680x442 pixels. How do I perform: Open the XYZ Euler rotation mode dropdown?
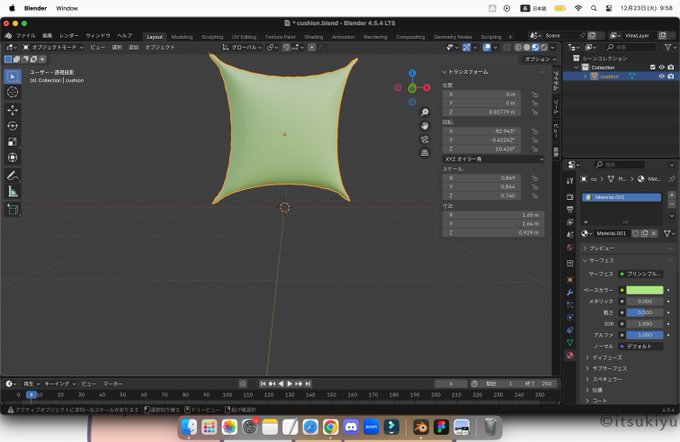[493, 159]
